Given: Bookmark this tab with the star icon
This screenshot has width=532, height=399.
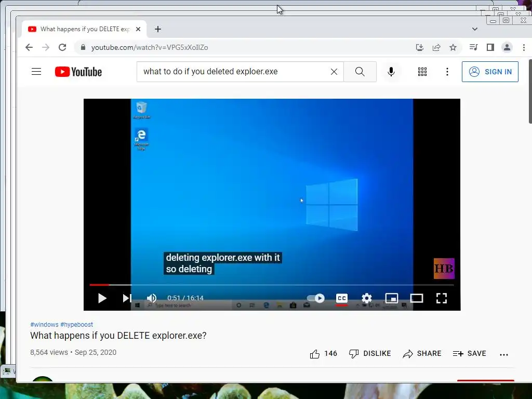Looking at the screenshot, I should tap(453, 47).
